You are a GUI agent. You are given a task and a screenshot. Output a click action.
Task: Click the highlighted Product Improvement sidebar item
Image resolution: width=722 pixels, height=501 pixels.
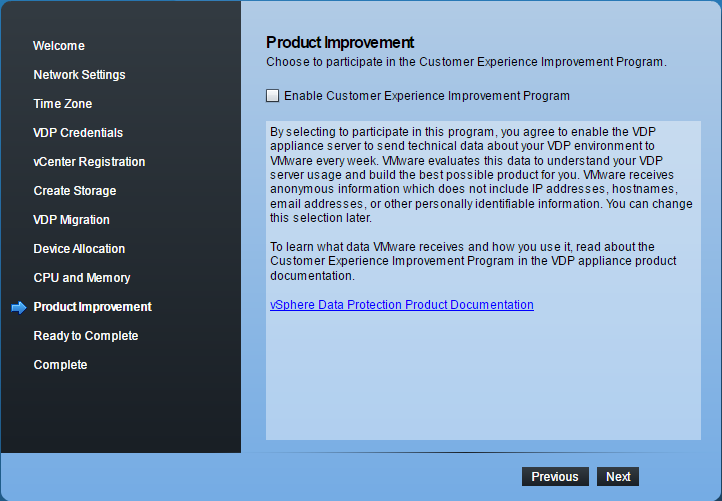pos(92,307)
